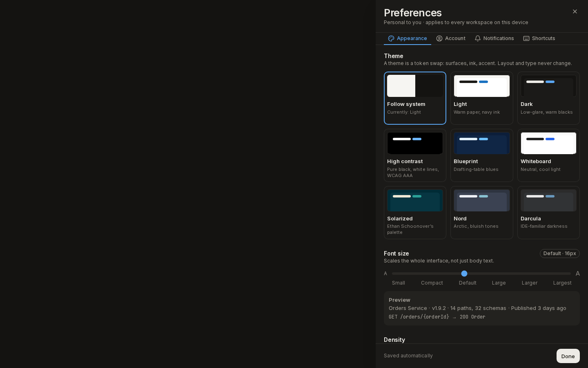588x368 pixels.
Task: Click the small A icon left of slider
Action: coord(385,274)
